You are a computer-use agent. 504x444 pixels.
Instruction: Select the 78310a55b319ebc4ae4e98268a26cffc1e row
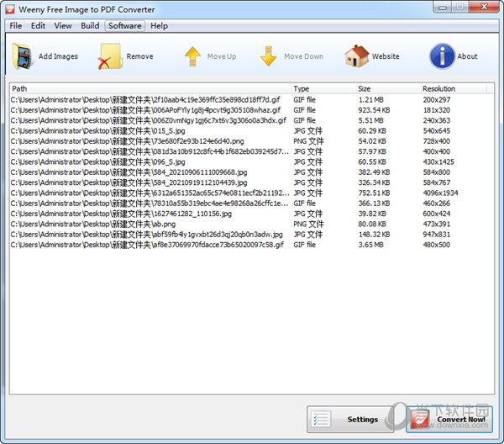(251, 203)
